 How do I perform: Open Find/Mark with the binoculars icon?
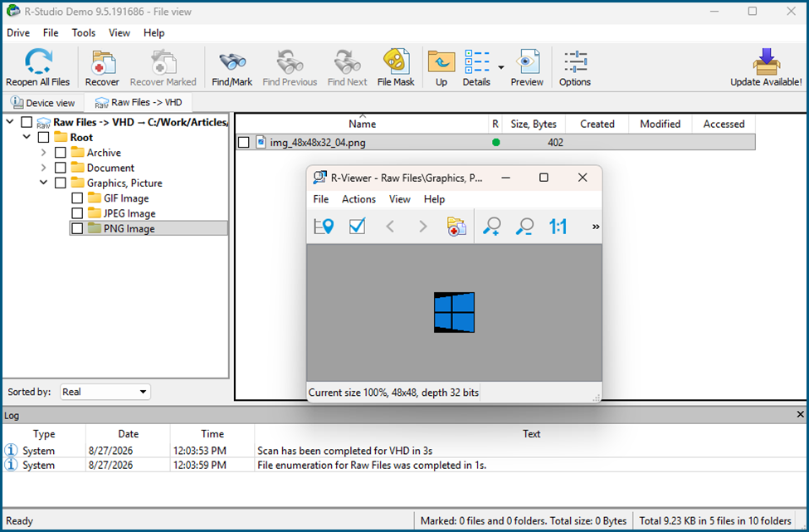pyautogui.click(x=232, y=62)
